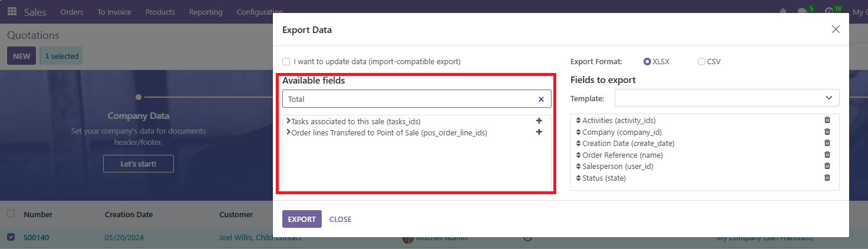Select CSV export format
Screen dimensions: 868x249
(701, 61)
